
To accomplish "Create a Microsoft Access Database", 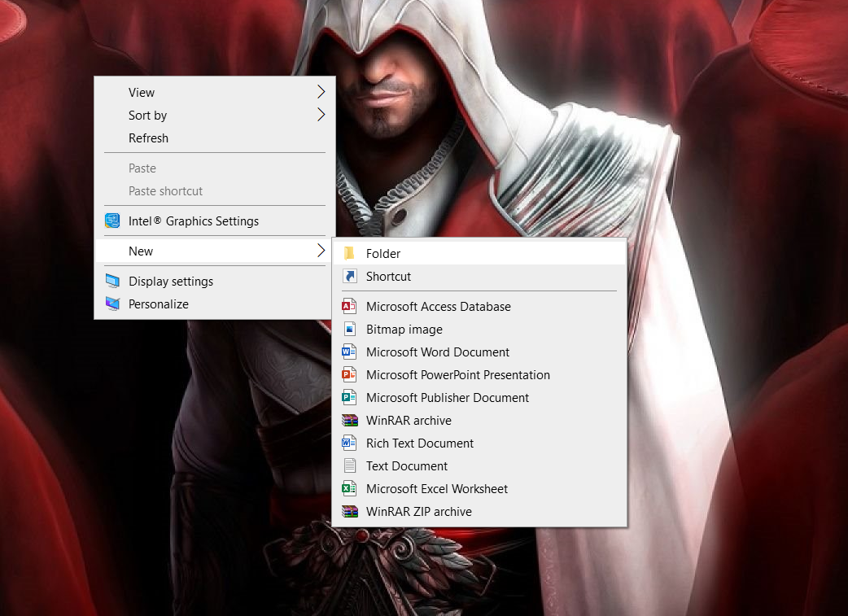I will [x=479, y=307].
